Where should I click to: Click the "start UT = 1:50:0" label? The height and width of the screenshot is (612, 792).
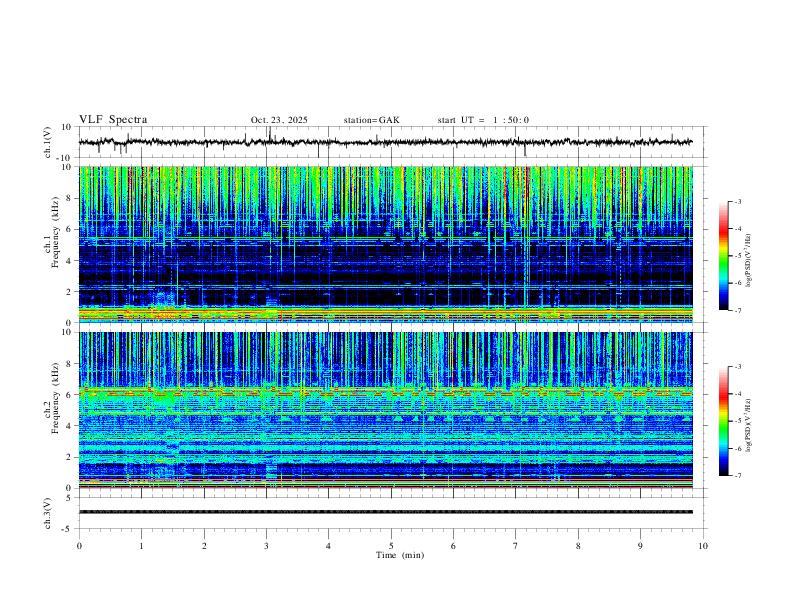(483, 120)
